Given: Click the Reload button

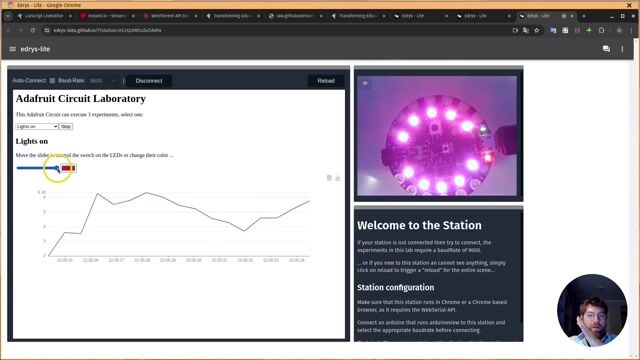Looking at the screenshot, I should click(326, 81).
